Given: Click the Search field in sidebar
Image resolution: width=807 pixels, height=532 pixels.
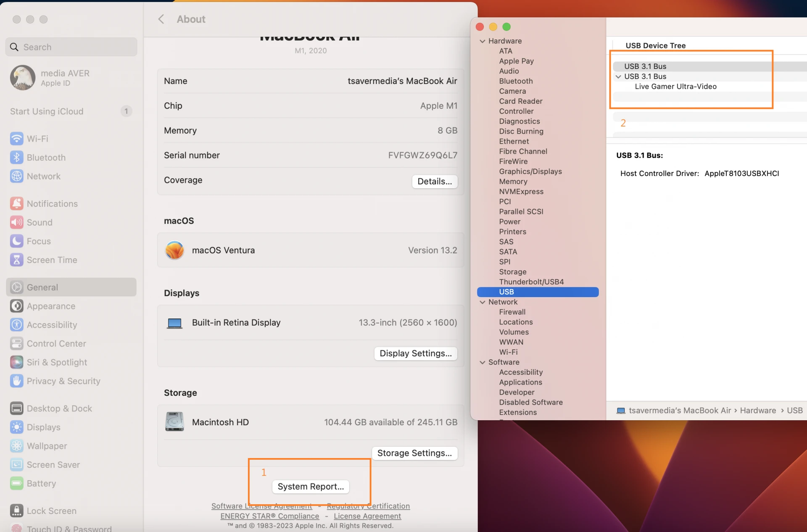Looking at the screenshot, I should (71, 47).
